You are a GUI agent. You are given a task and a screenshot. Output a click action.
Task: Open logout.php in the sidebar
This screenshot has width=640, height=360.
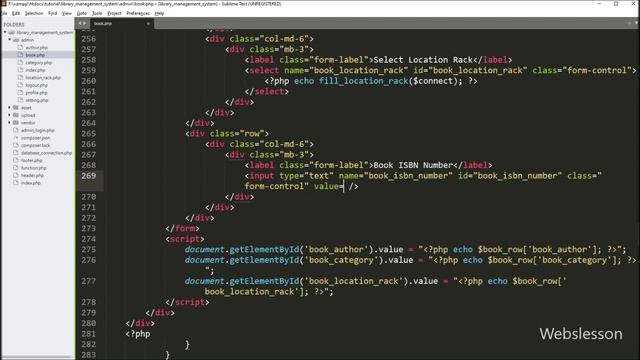click(x=37, y=85)
